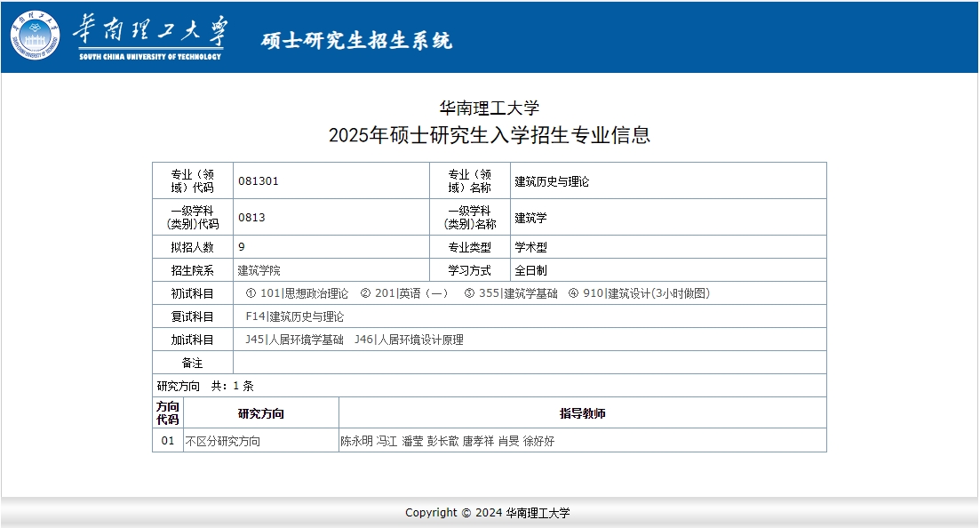The width and height of the screenshot is (980, 528).
Task: Click advisor name 肖旻
Action: (x=509, y=441)
